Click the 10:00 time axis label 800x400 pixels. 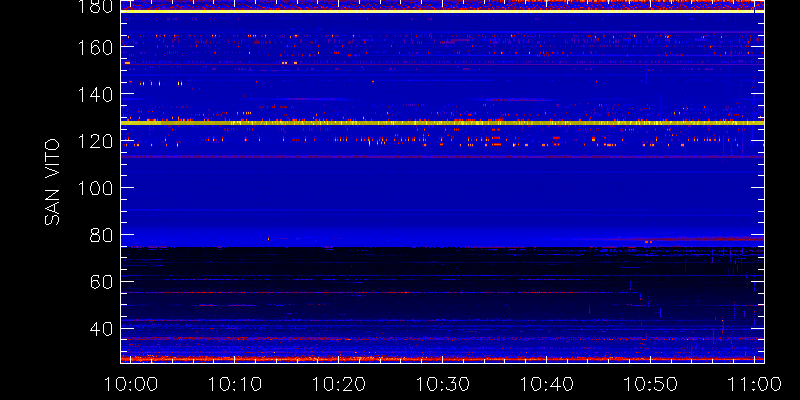tap(130, 384)
